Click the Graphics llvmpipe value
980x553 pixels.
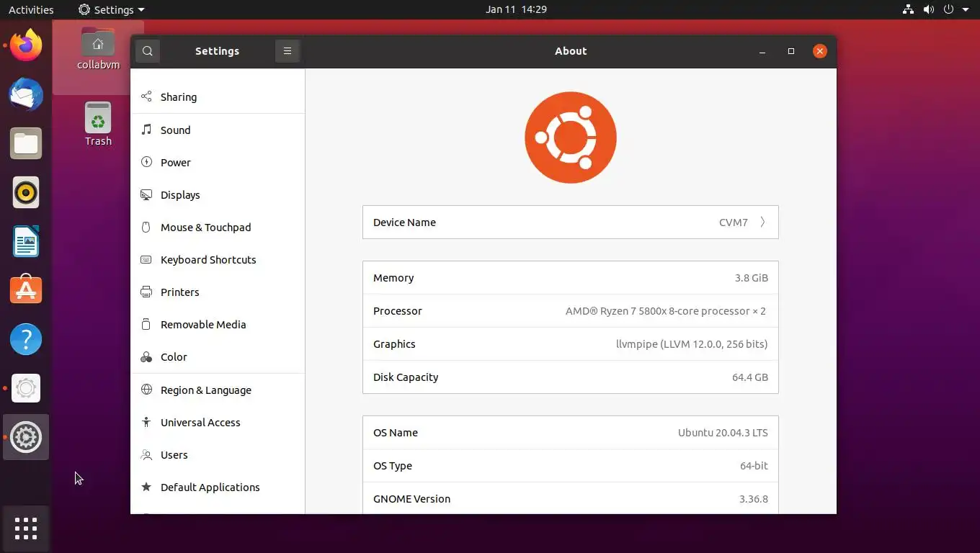tap(692, 344)
